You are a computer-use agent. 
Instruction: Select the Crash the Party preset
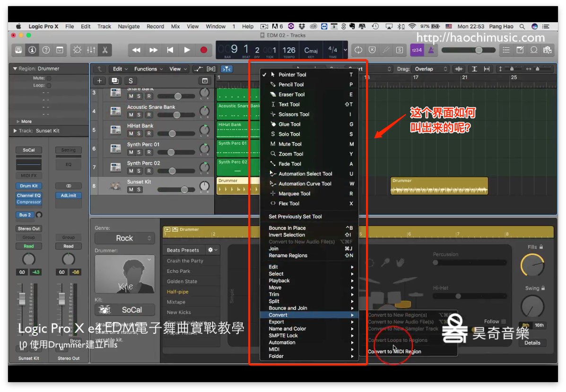pos(185,261)
